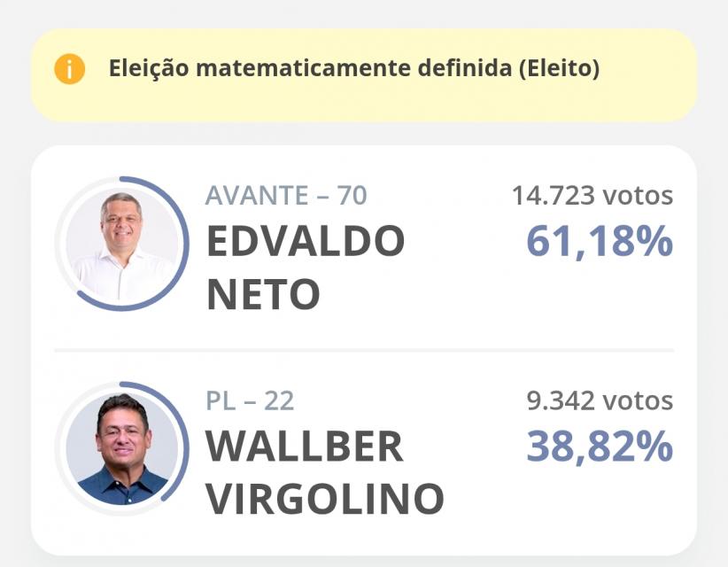This screenshot has height=567, width=728.
Task: Click the dark bar at screen bottom
Action: (x=364, y=562)
